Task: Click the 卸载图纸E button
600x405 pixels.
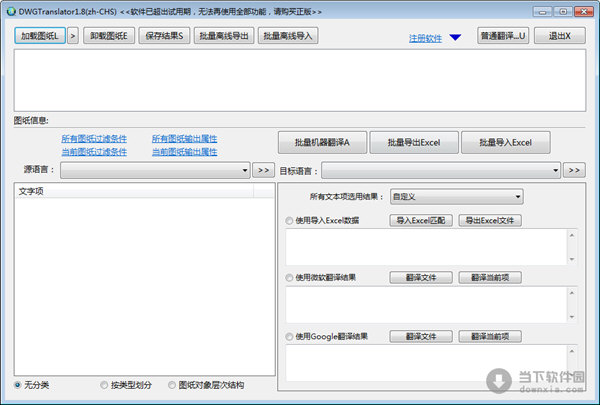Action: pos(107,36)
